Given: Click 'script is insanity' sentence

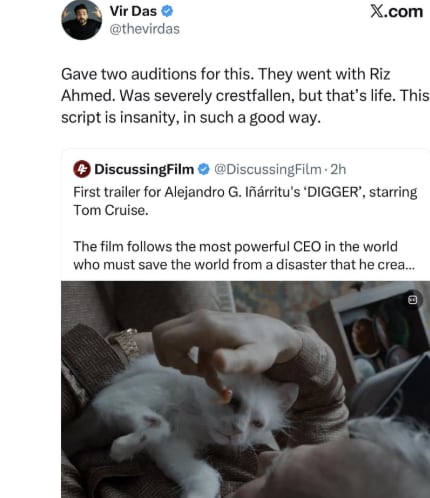Looking at the screenshot, I should point(191,118).
